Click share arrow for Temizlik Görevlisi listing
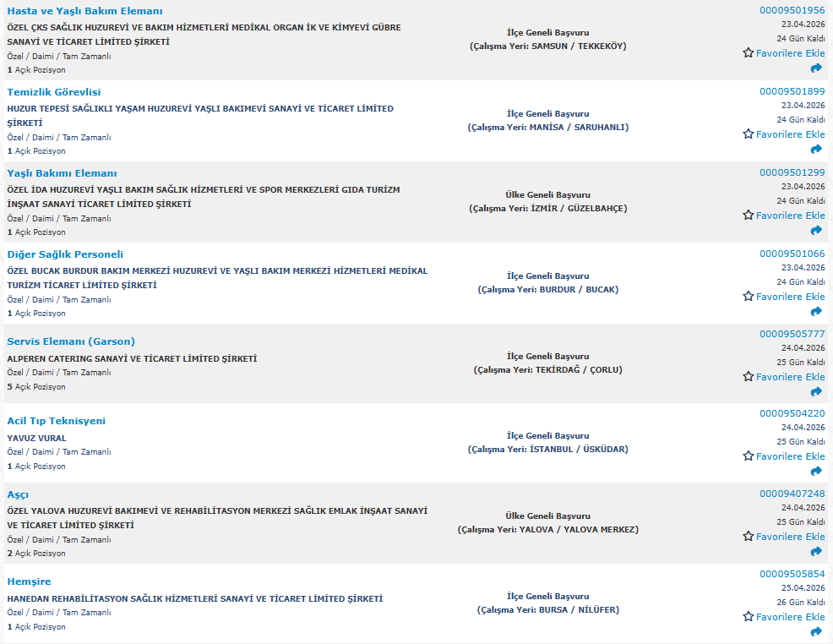The height and width of the screenshot is (644, 833). (816, 150)
